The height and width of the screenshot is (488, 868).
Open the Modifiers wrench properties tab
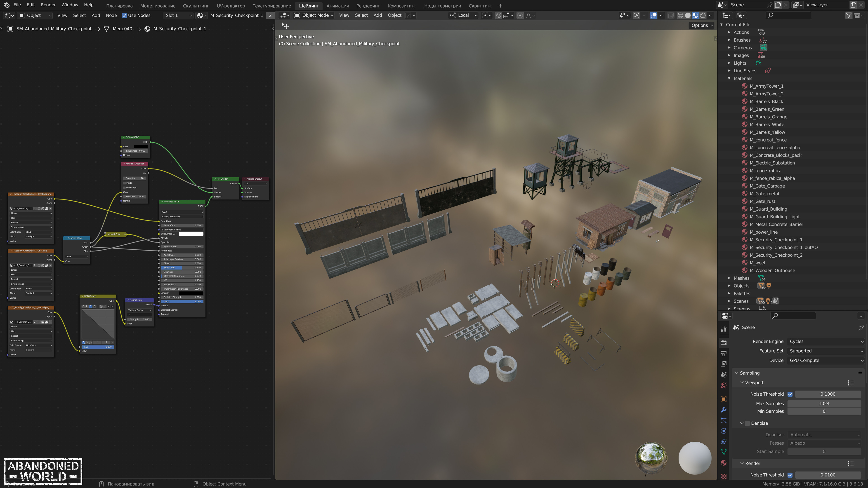[723, 410]
